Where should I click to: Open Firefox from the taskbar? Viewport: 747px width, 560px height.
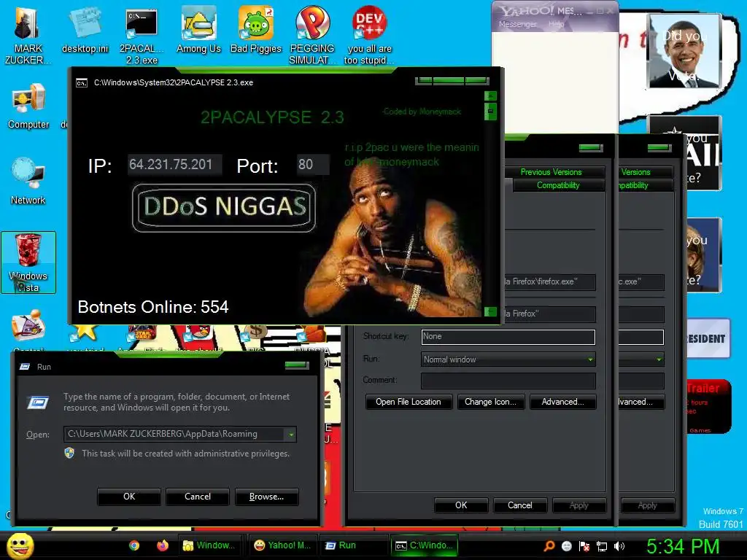click(163, 545)
